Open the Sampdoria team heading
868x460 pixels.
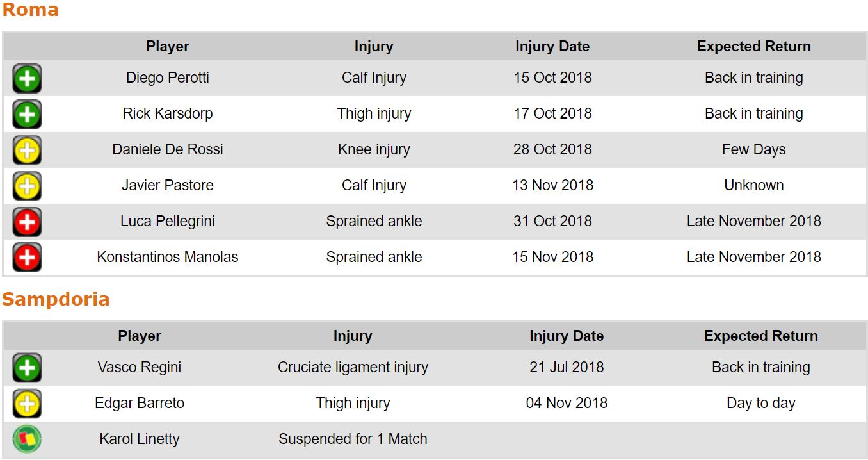pyautogui.click(x=56, y=300)
